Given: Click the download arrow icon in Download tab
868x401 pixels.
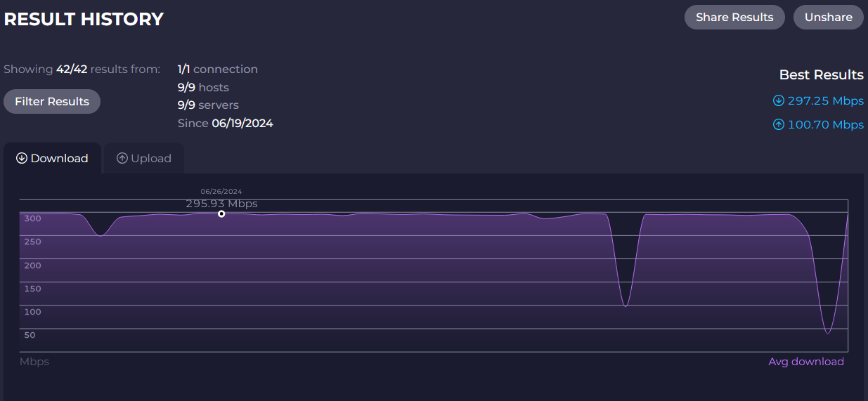Looking at the screenshot, I should pyautogui.click(x=22, y=158).
